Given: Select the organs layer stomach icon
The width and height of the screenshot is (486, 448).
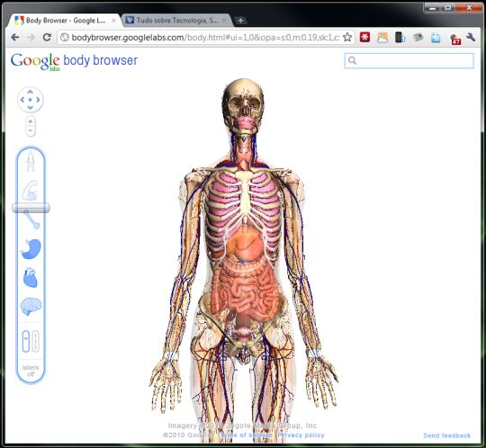Looking at the screenshot, I should [x=31, y=249].
